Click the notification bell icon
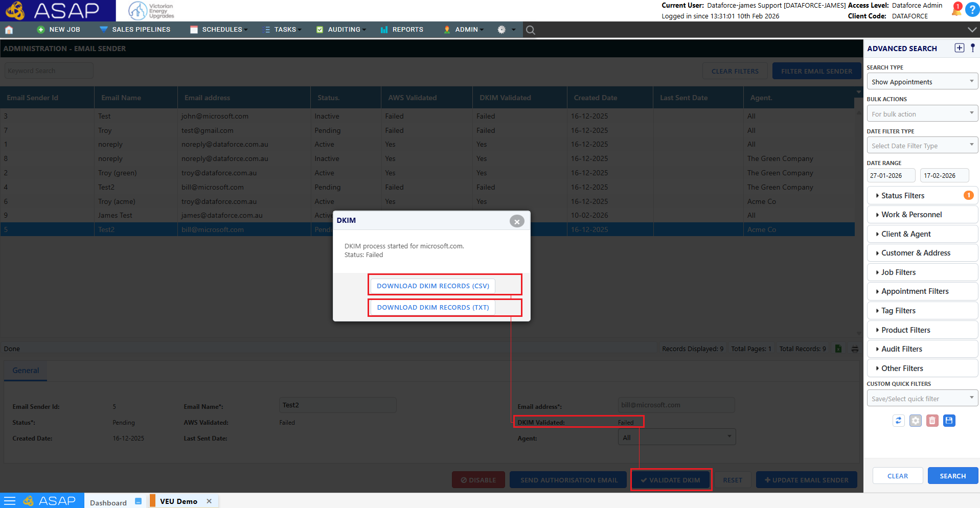 956,9
